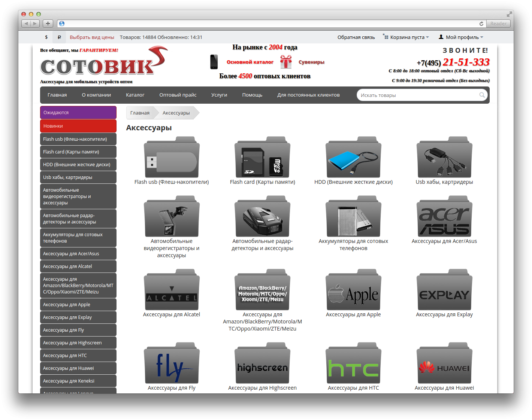Click the browser address bar
The width and height of the screenshot is (532, 420).
pos(272,24)
